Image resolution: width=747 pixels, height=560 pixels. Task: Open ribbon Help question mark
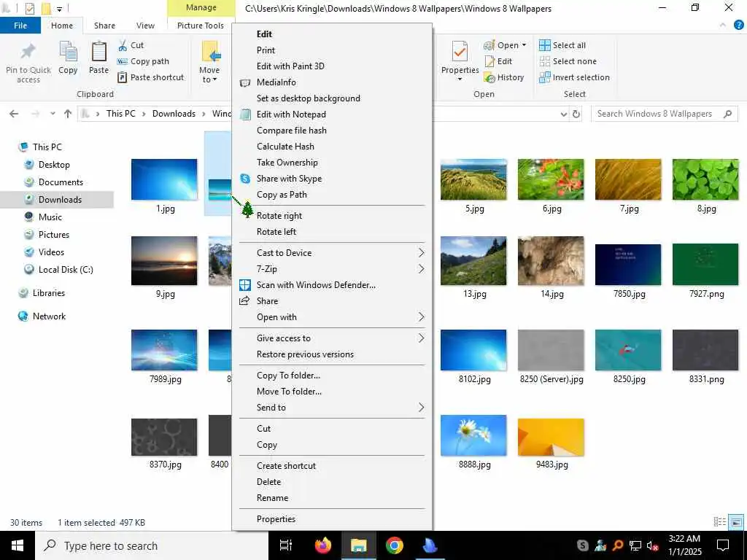click(x=738, y=26)
